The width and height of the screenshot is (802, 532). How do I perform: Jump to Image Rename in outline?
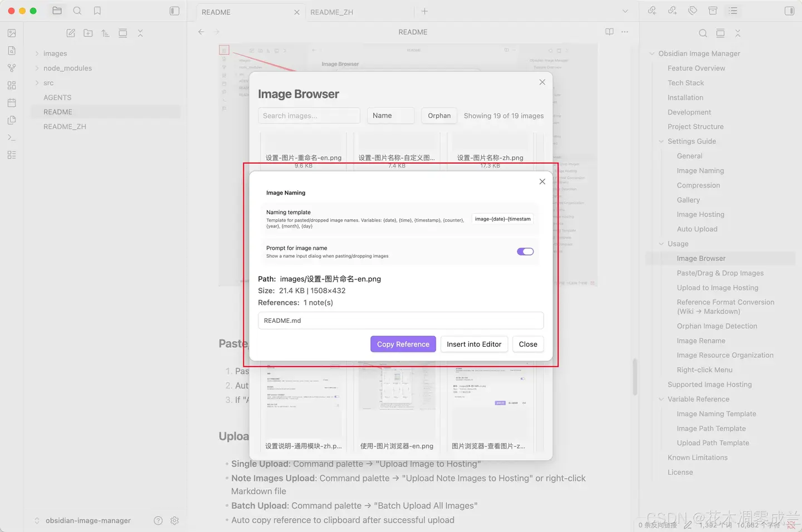[x=701, y=341]
